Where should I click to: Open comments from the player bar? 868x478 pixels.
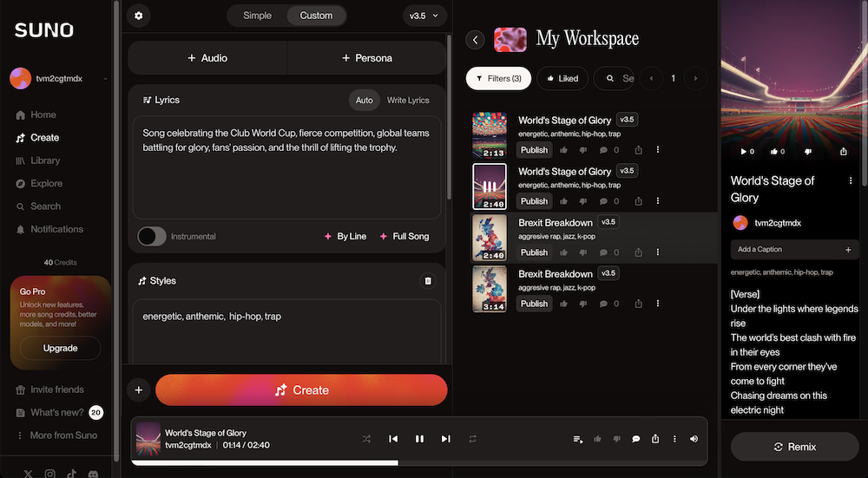tap(636, 439)
